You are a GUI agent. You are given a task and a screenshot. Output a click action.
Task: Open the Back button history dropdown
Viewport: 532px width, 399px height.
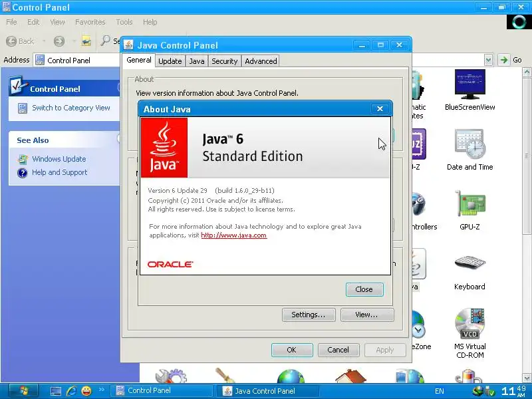point(44,41)
